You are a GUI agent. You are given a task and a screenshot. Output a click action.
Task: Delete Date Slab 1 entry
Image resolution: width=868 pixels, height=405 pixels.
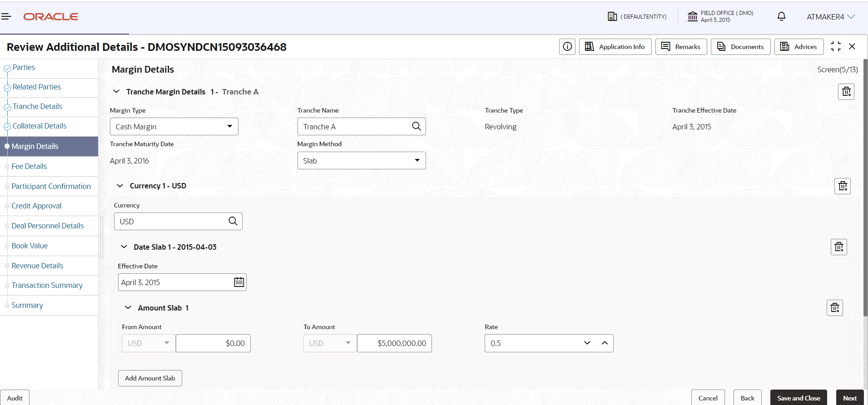coord(839,247)
